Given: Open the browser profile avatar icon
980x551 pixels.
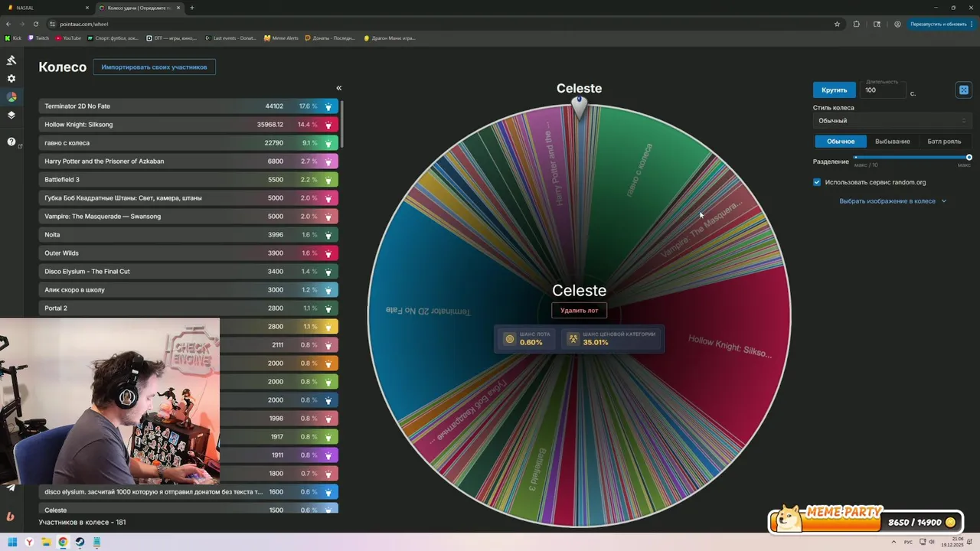Looking at the screenshot, I should pyautogui.click(x=897, y=24).
